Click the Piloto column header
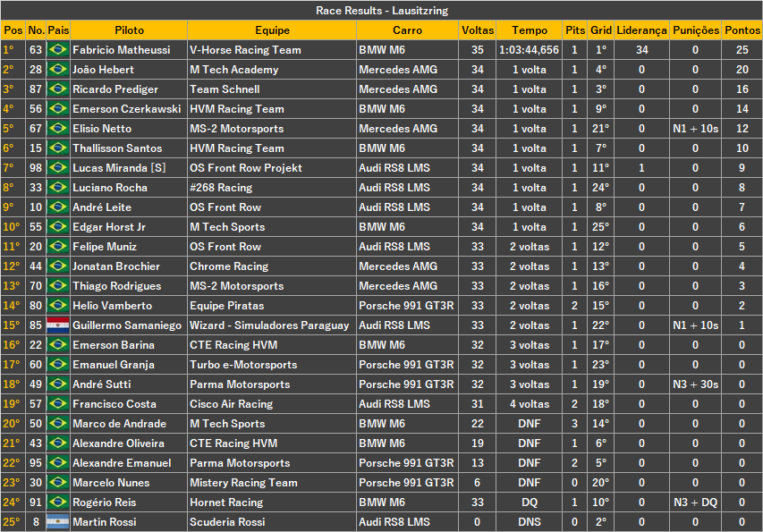This screenshot has width=763, height=532. tap(129, 30)
